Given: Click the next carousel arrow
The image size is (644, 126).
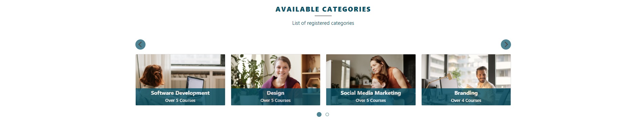Looking at the screenshot, I should (x=506, y=44).
